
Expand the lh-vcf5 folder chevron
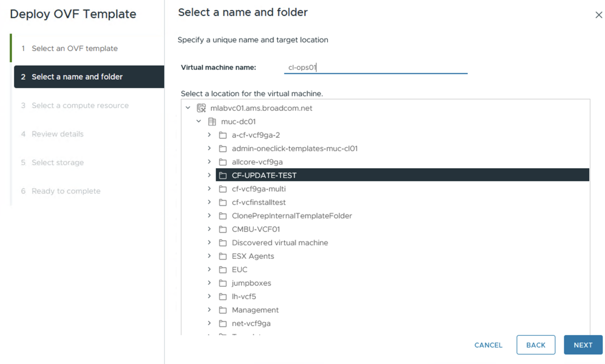click(x=209, y=296)
